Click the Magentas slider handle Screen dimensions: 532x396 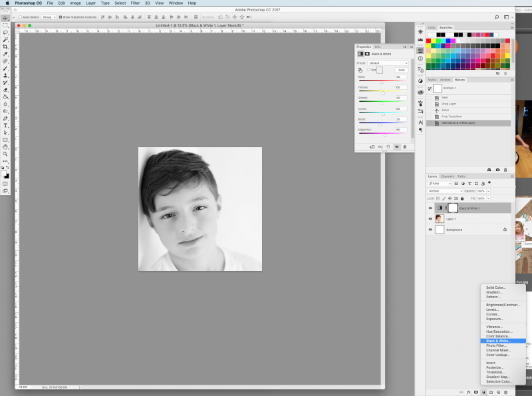pyautogui.click(x=385, y=136)
